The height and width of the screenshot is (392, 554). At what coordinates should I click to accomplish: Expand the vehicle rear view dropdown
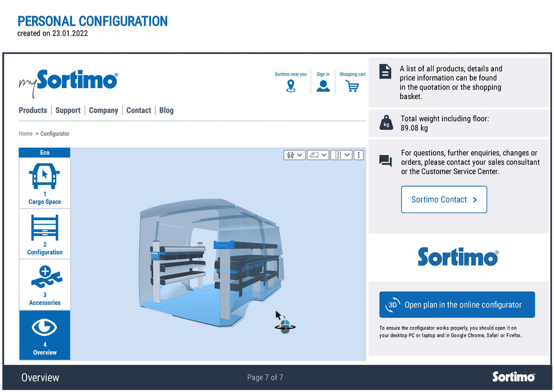294,155
